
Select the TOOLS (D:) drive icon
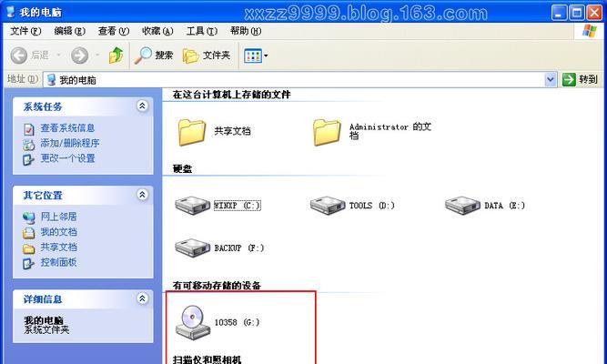coord(328,205)
